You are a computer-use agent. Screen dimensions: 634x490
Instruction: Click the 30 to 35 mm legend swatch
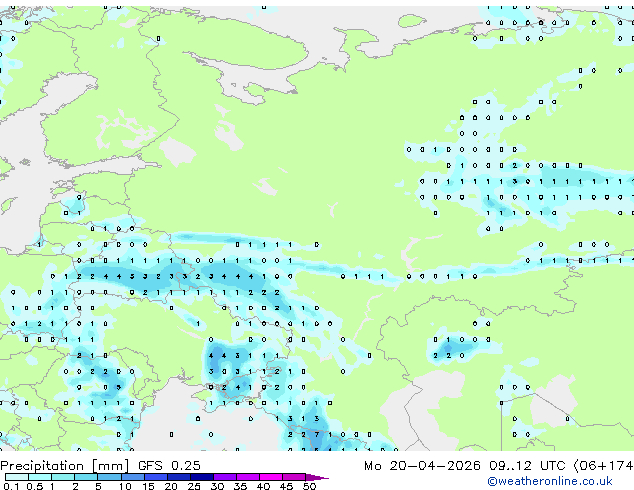tap(224, 477)
